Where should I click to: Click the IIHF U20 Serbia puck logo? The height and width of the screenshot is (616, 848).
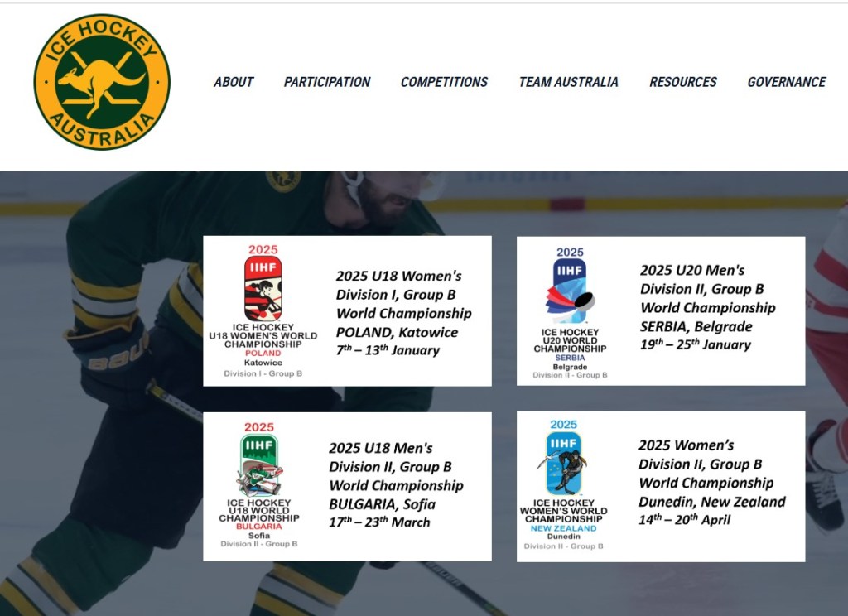pyautogui.click(x=570, y=313)
